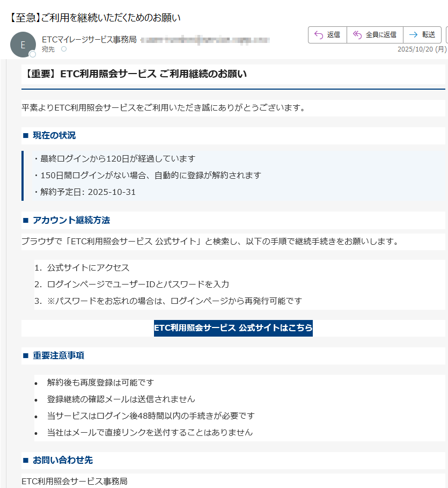Image resolution: width=448 pixels, height=488 pixels.
Task: Expand the 宛先 recipient list
Action: point(48,48)
